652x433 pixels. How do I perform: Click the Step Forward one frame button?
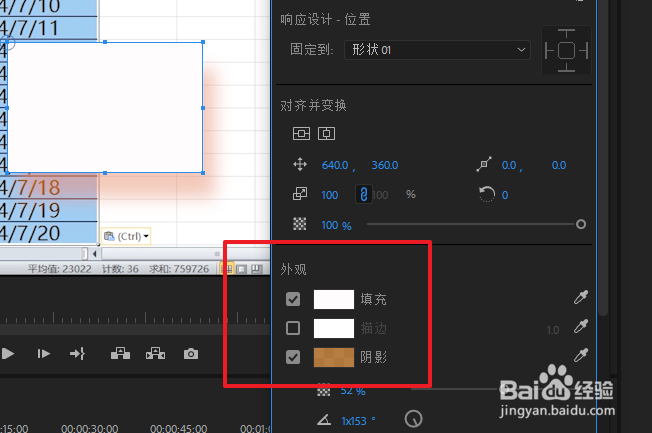(44, 354)
